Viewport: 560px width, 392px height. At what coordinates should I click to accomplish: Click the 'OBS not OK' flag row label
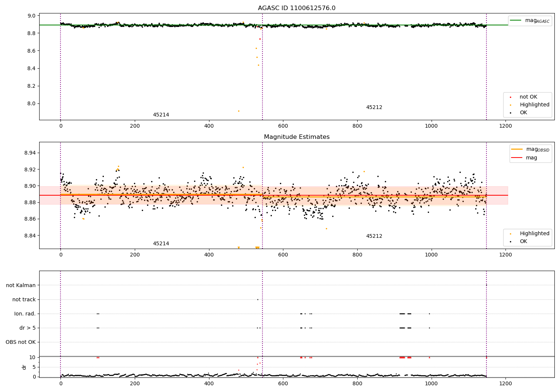(21, 342)
